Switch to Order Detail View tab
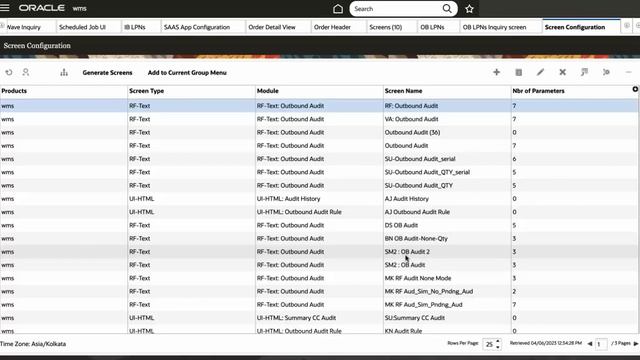Viewport: 640px width, 360px height. click(x=272, y=27)
